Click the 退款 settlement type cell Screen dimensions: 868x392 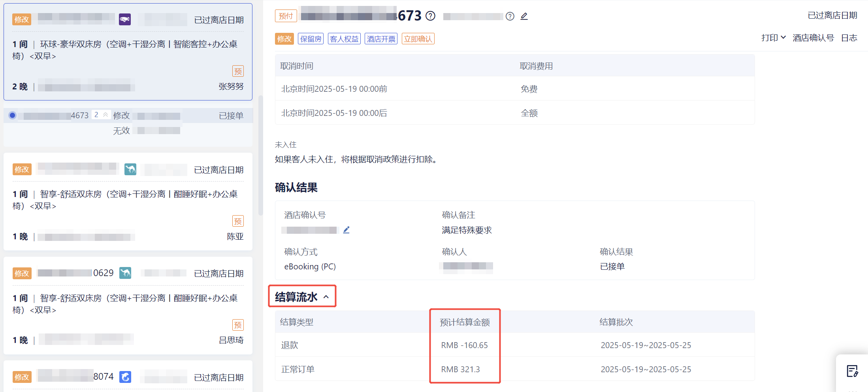pos(290,345)
